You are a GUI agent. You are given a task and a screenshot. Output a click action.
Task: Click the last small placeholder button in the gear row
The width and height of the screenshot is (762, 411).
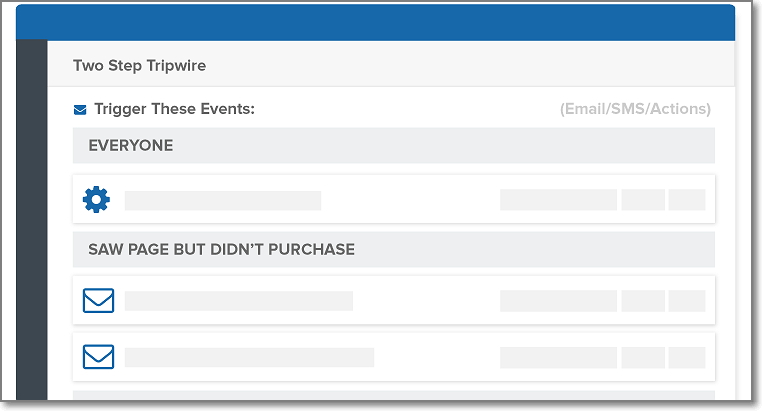pos(687,200)
